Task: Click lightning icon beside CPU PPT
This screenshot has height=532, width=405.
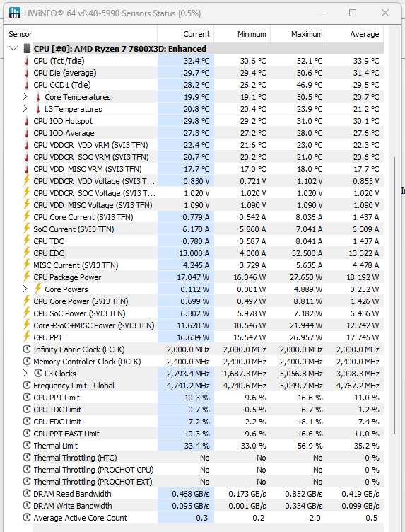Action: (x=27, y=337)
